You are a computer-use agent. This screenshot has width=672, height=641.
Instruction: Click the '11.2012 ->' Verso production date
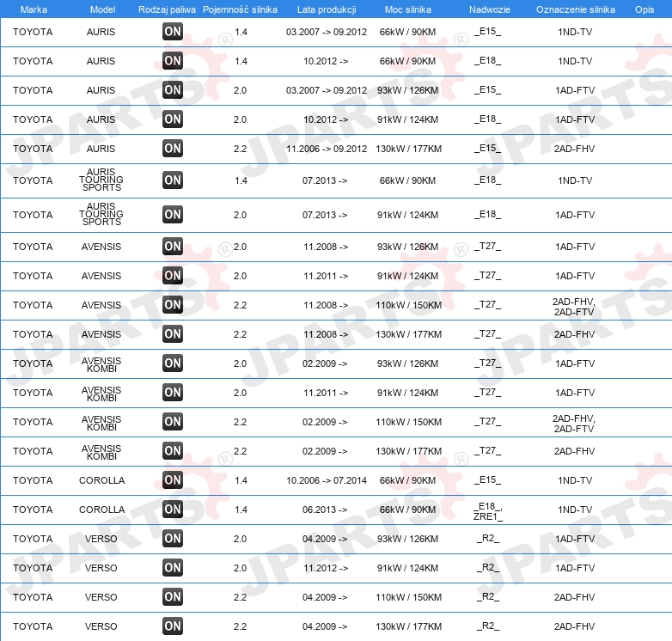click(x=326, y=568)
